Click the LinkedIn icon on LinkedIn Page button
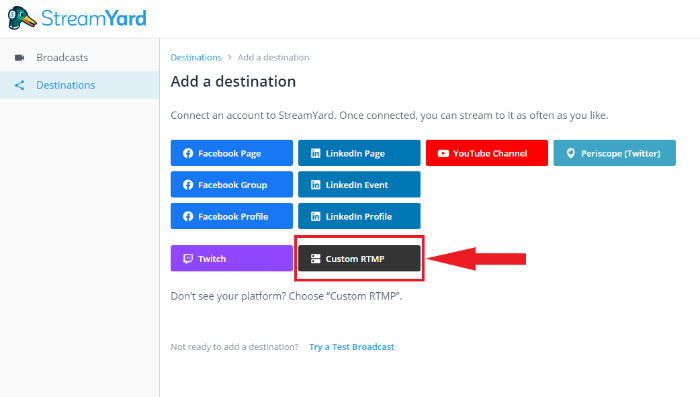This screenshot has width=700, height=397. click(x=316, y=153)
